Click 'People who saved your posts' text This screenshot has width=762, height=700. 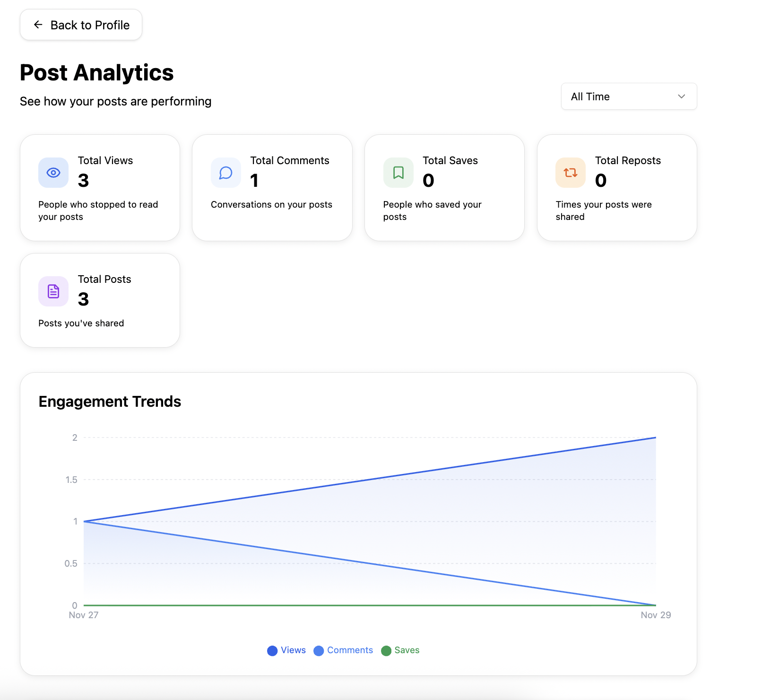click(432, 210)
